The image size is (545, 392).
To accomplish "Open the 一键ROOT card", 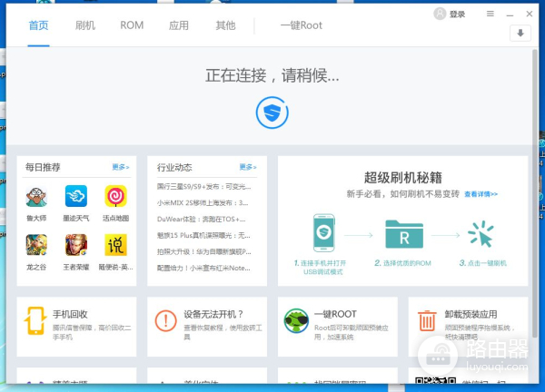I will click(x=338, y=327).
